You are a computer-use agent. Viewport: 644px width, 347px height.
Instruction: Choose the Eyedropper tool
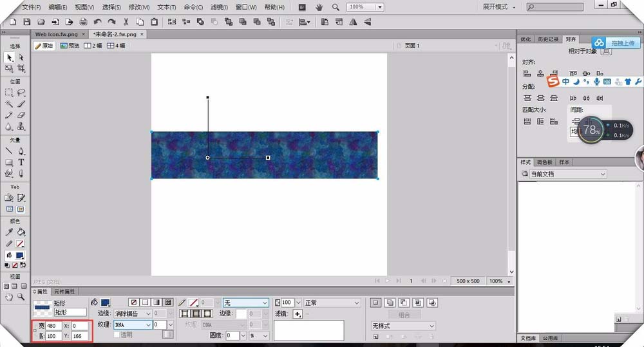pyautogui.click(x=9, y=232)
